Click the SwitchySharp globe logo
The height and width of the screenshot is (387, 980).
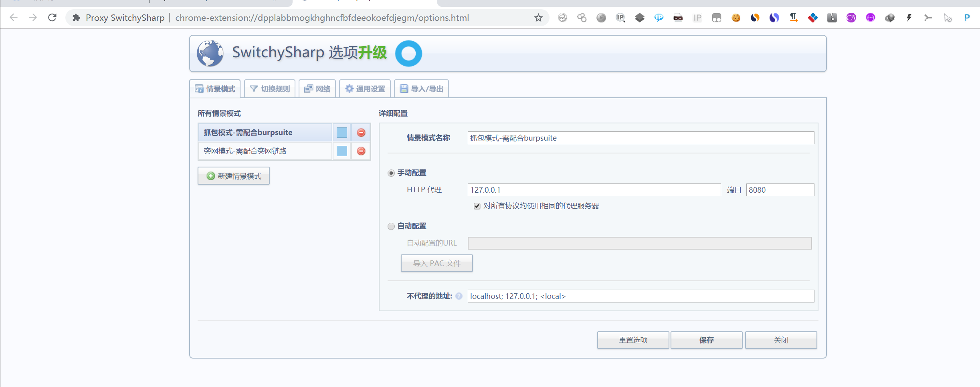(x=210, y=53)
